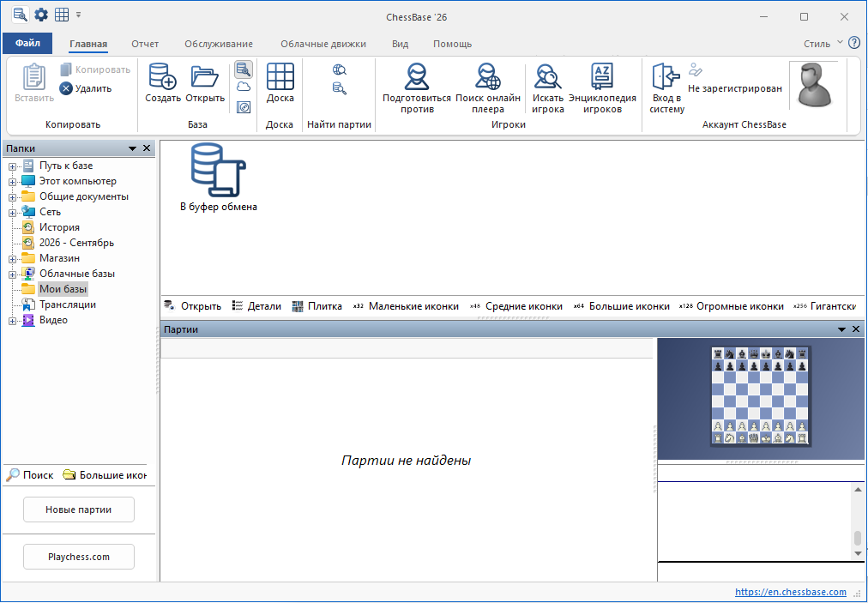This screenshot has width=868, height=603.
Task: Switch to Средние иконки view
Action: tap(516, 306)
